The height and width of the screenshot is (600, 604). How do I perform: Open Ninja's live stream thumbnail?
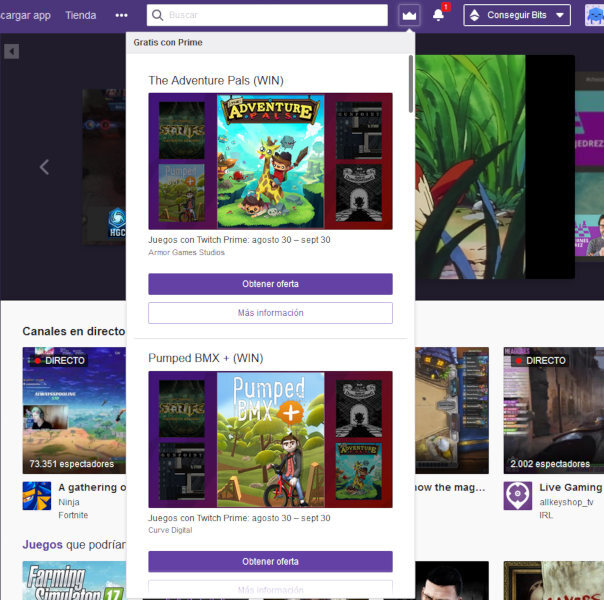pyautogui.click(x=74, y=411)
